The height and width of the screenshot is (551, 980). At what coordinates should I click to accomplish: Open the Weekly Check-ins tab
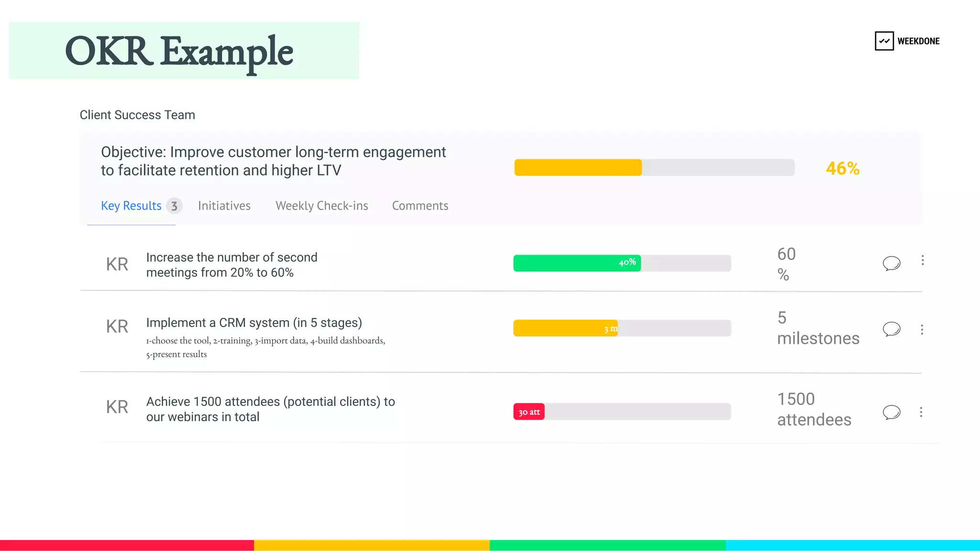pos(322,206)
